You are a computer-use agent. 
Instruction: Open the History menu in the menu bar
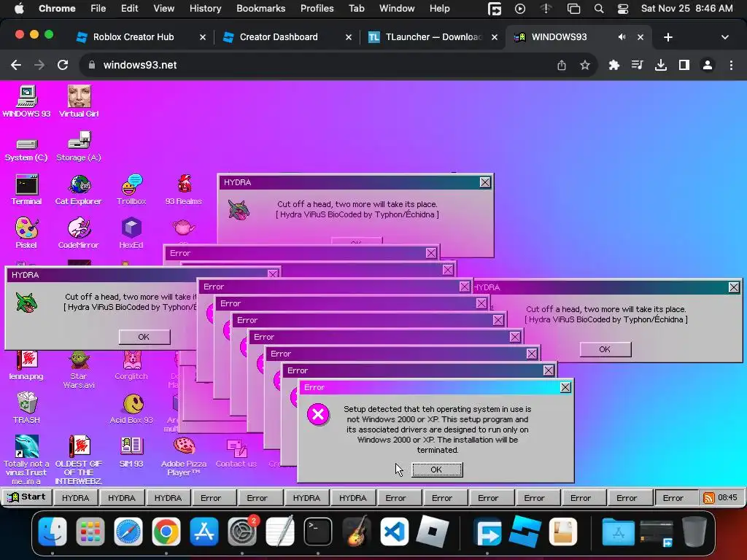coord(205,8)
